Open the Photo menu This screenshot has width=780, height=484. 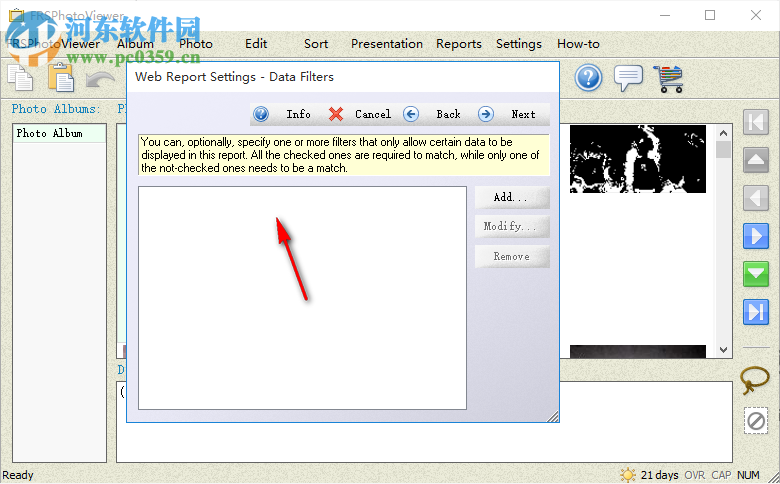[x=195, y=44]
